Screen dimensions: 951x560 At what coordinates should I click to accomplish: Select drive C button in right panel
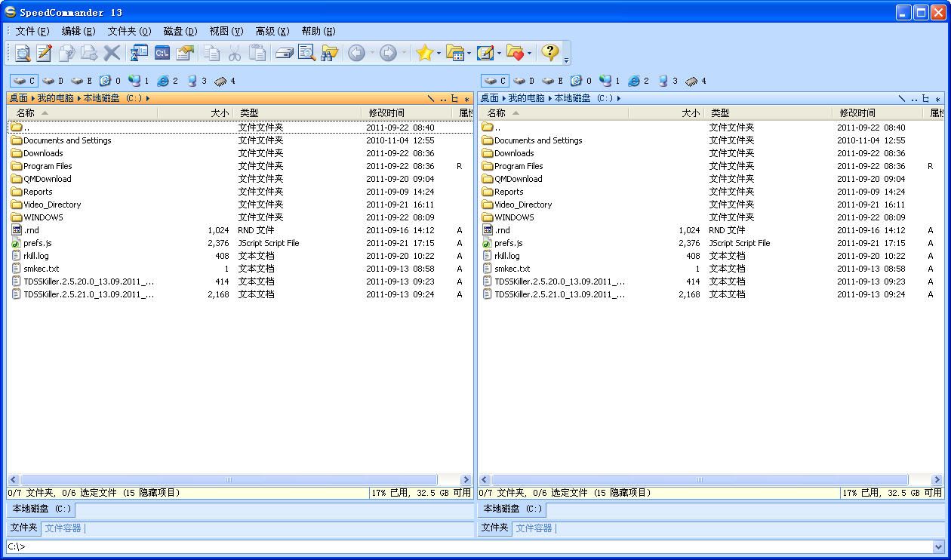(495, 81)
